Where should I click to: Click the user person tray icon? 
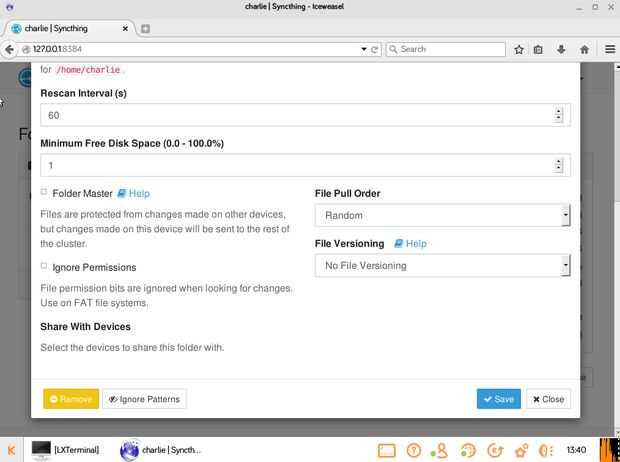tap(440, 451)
